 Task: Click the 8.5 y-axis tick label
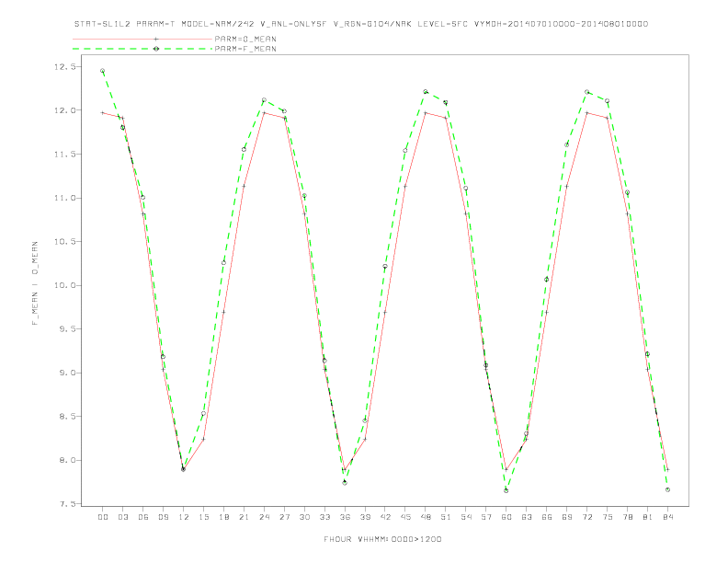pyautogui.click(x=65, y=416)
